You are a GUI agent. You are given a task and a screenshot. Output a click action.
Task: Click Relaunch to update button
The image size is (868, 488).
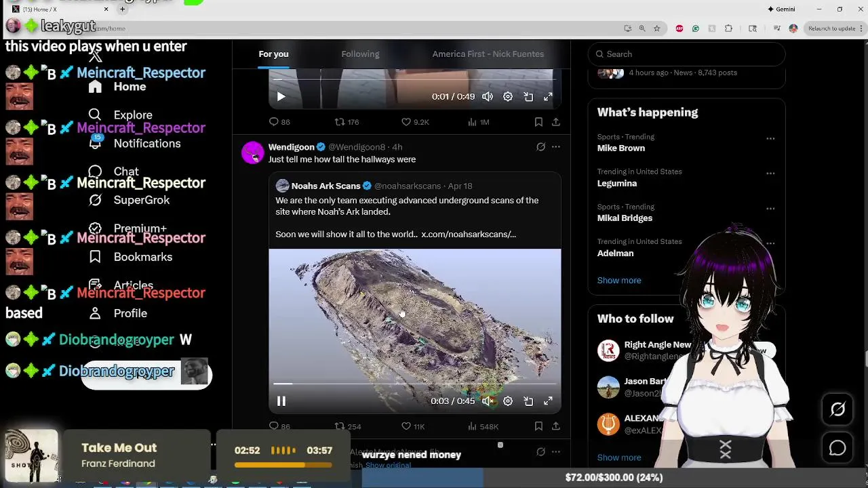[831, 28]
